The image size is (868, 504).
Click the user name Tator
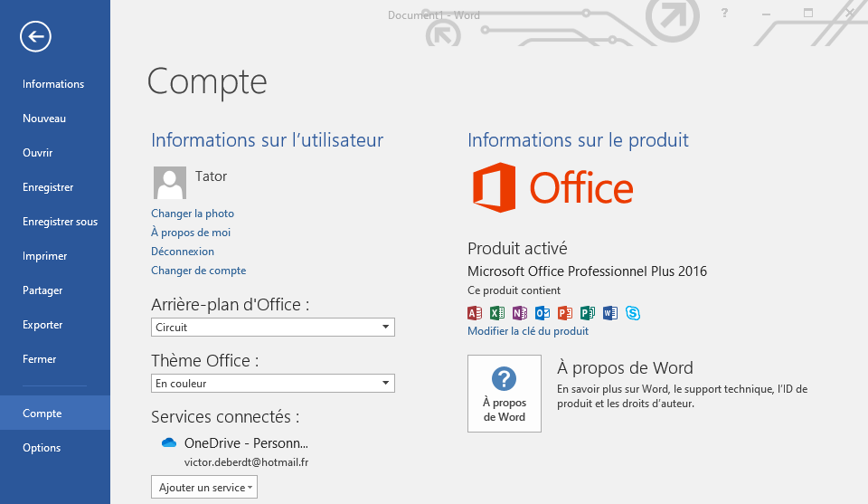[211, 176]
